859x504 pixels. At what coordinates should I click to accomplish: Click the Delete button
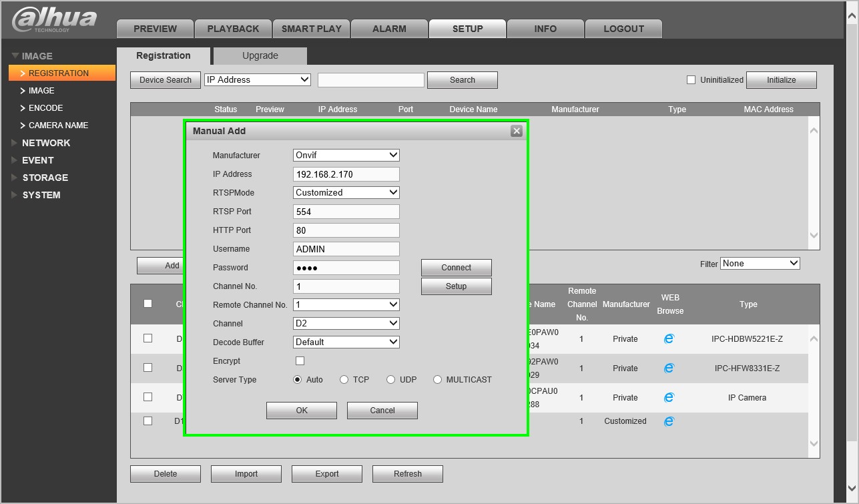(x=166, y=474)
